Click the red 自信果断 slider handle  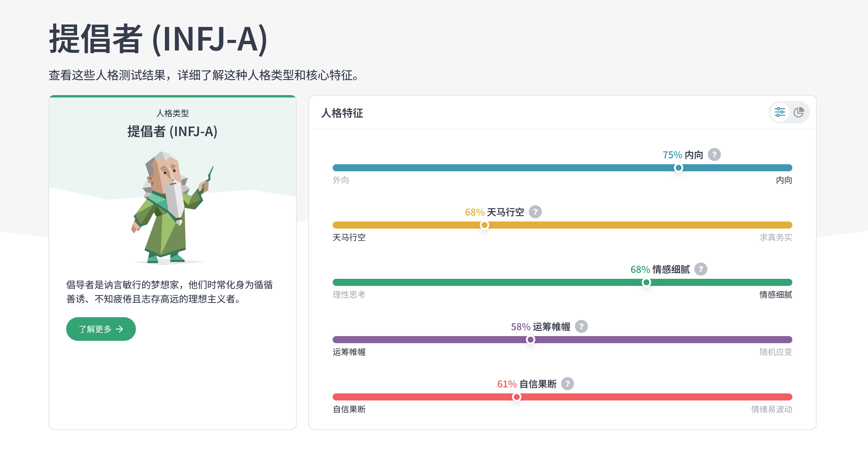tap(516, 397)
